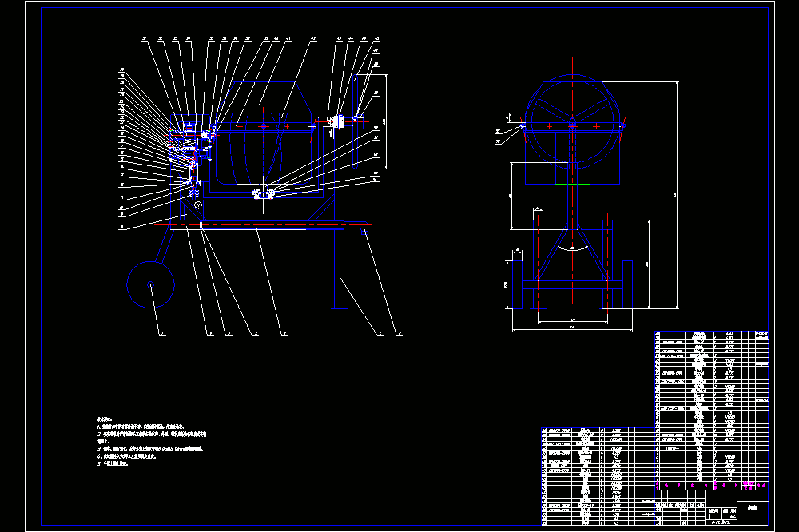Select the lower left-hand parts list table
Viewport: 799px width, 532px height.
point(598,476)
